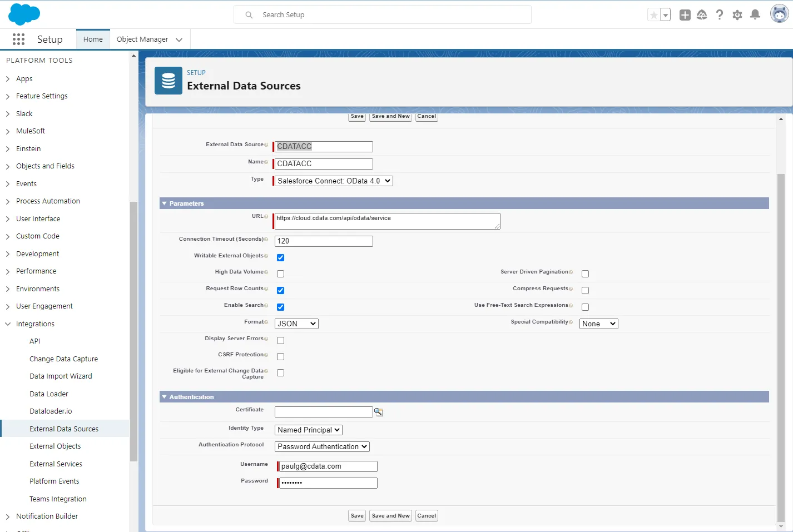Click the Salesforce cloud logo
The height and width of the screenshot is (532, 793).
[x=24, y=14]
